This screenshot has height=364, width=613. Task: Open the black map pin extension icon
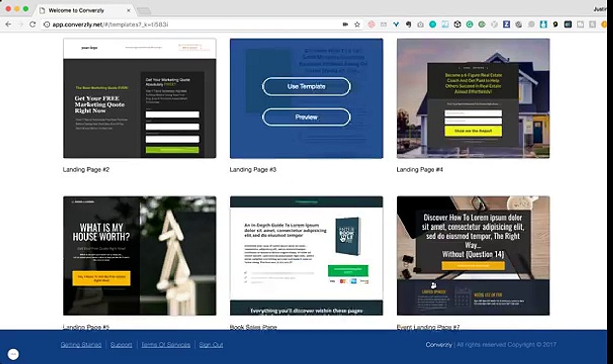(x=555, y=24)
